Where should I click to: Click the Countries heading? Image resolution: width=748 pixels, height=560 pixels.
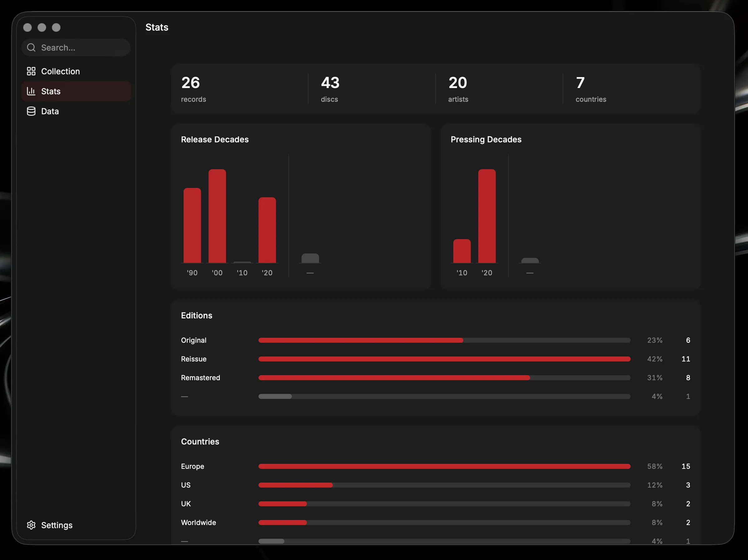(x=200, y=442)
